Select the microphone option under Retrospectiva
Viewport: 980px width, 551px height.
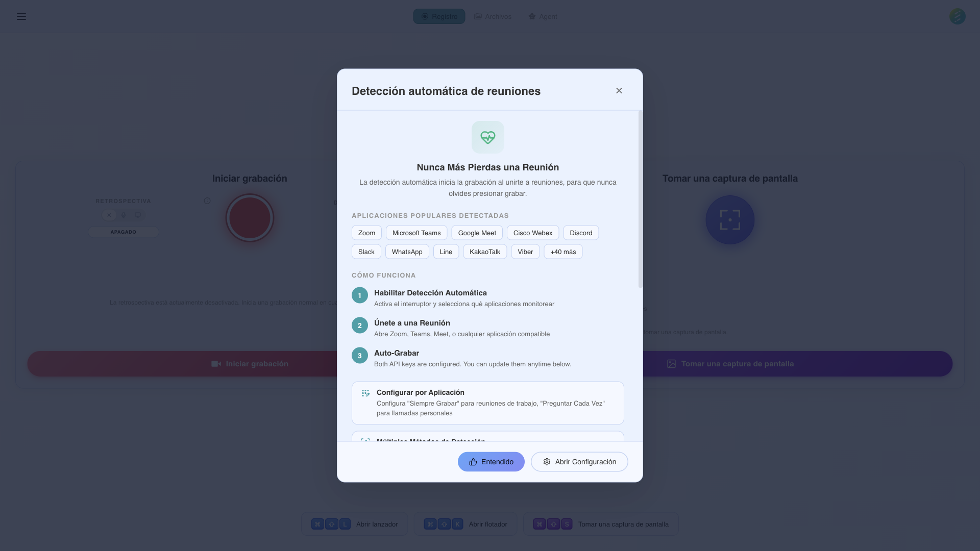pyautogui.click(x=123, y=215)
